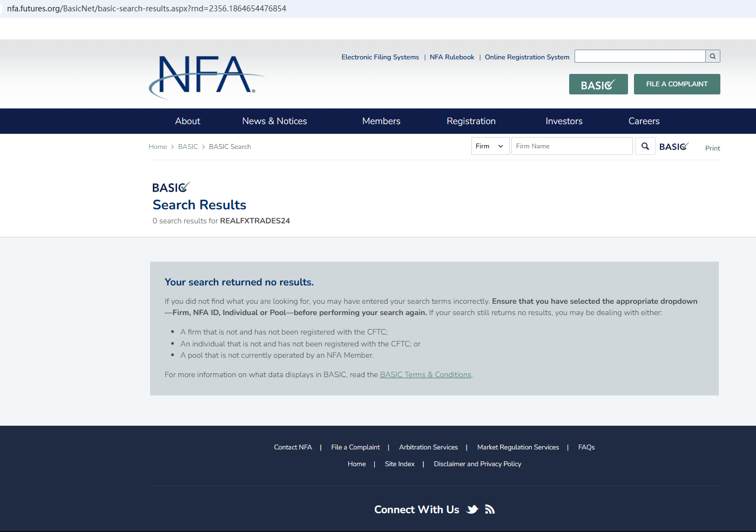Viewport: 756px width, 532px height.
Task: Click the Connect With Us text
Action: tap(417, 510)
